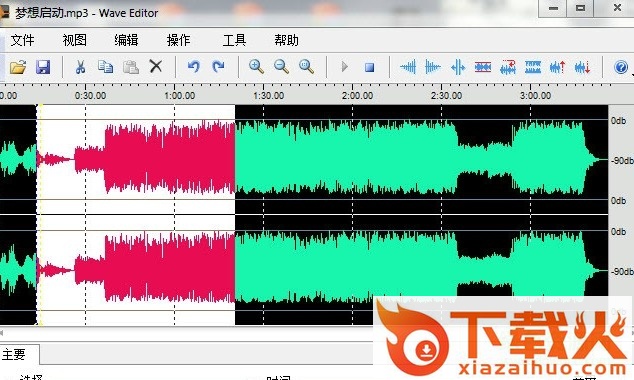
Task: Delete the selection with the X icon
Action: tap(156, 66)
